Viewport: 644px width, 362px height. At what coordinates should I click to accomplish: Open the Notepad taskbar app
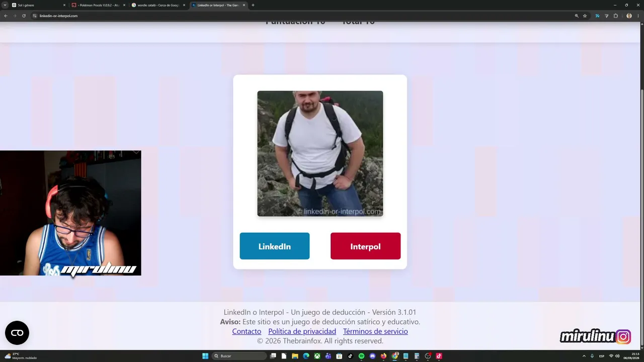(x=406, y=356)
